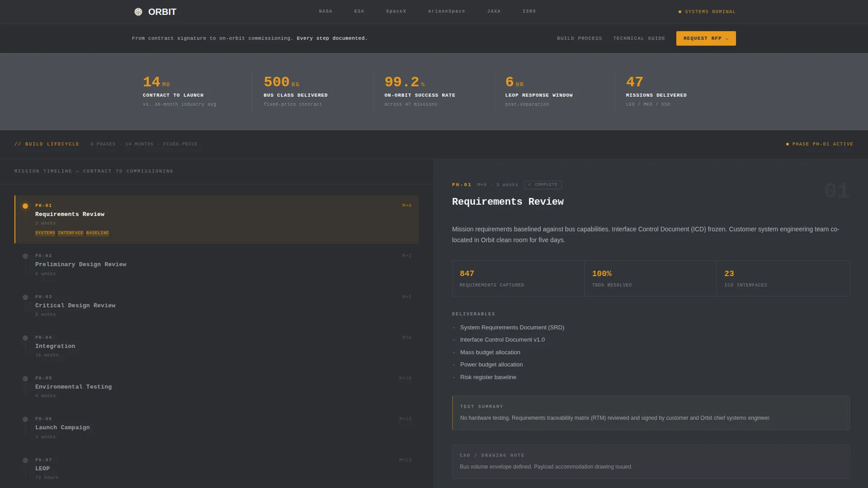
Task: Click the Systems Nominal status indicator
Action: tap(707, 12)
